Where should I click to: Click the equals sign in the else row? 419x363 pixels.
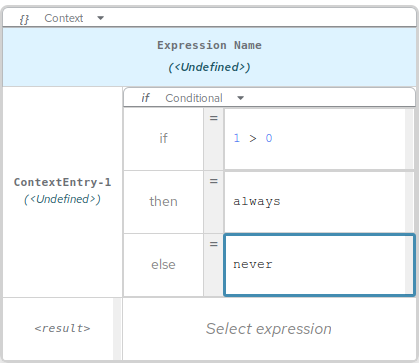(214, 244)
